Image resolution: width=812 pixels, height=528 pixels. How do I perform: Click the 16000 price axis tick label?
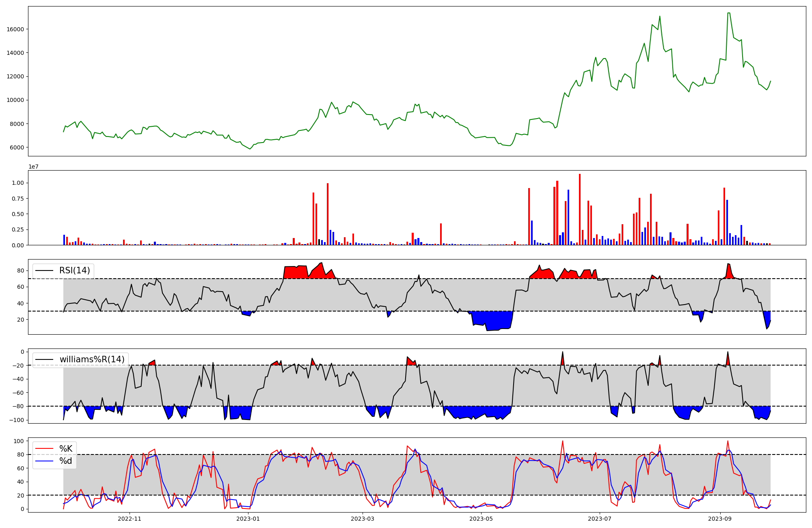15,29
